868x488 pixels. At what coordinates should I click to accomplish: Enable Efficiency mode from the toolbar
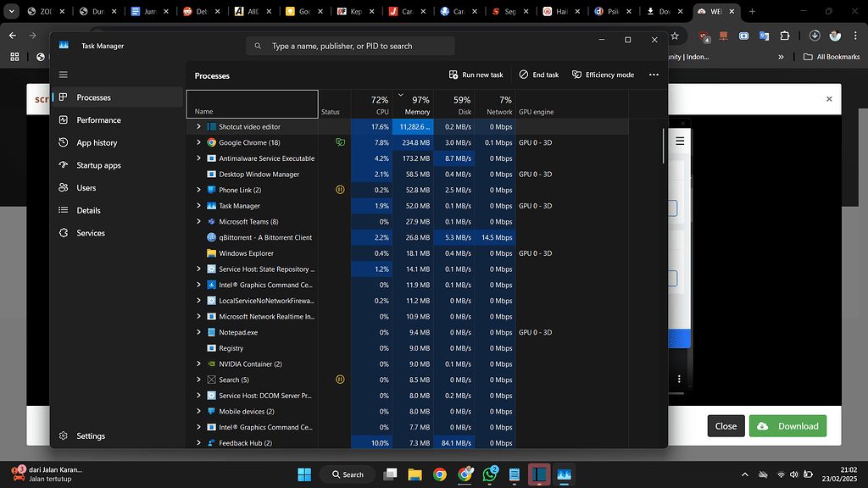603,75
